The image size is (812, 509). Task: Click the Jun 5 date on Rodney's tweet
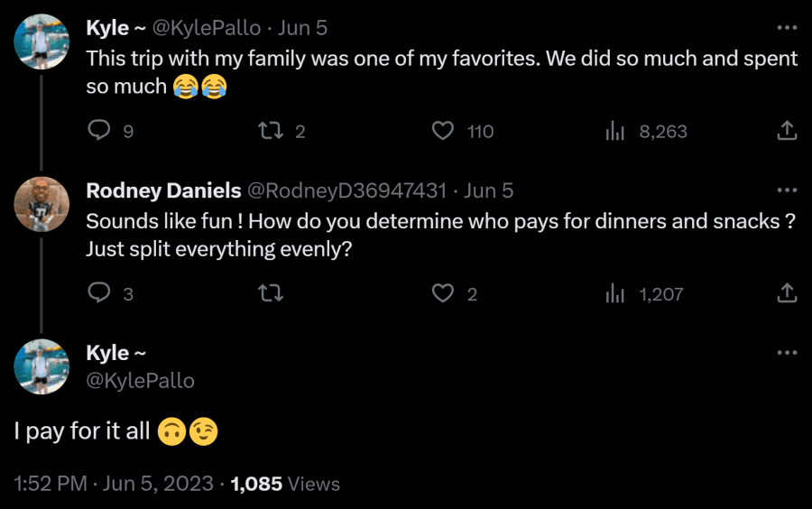(x=488, y=190)
